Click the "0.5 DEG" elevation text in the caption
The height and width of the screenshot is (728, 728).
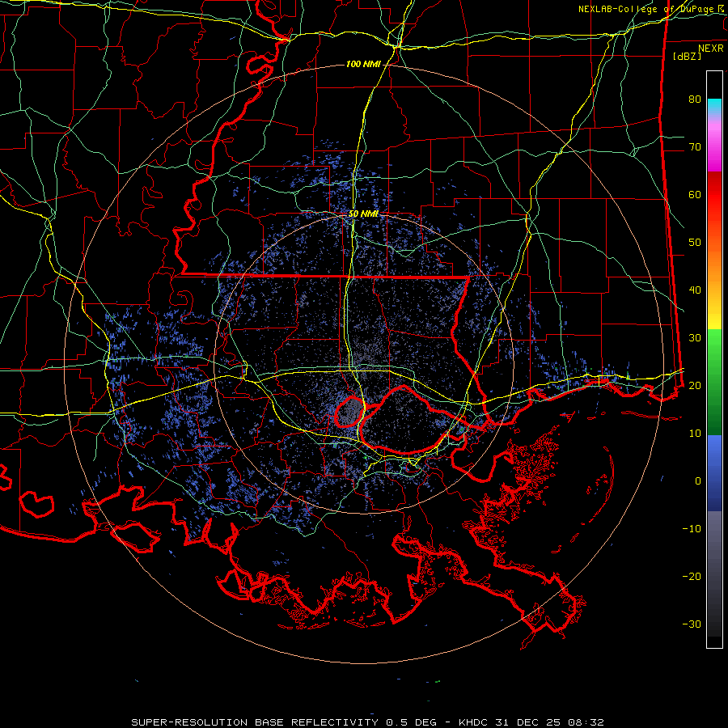412,722
